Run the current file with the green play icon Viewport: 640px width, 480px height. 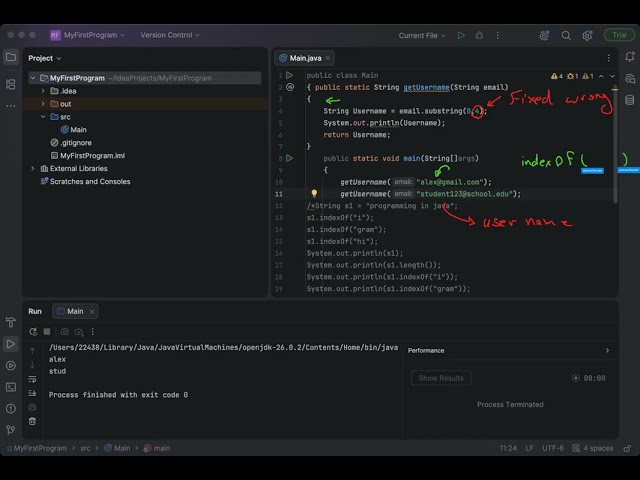(461, 36)
